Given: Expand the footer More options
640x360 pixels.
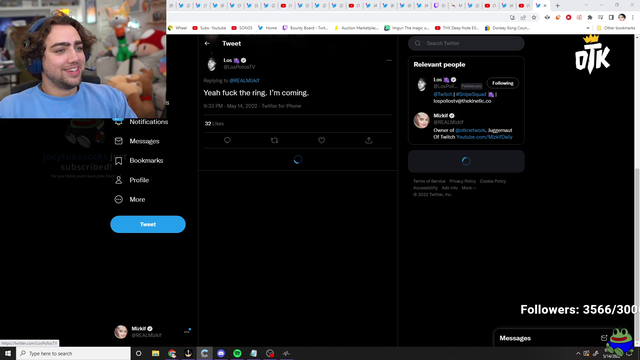Looking at the screenshot, I should click(x=469, y=188).
